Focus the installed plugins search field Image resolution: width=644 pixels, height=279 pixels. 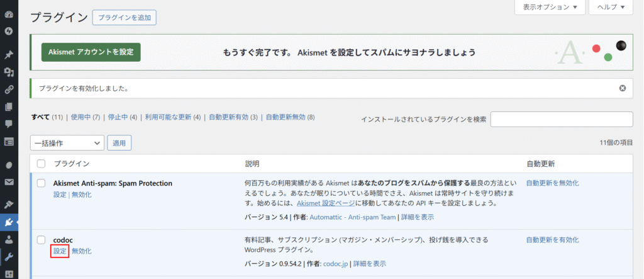coord(562,119)
